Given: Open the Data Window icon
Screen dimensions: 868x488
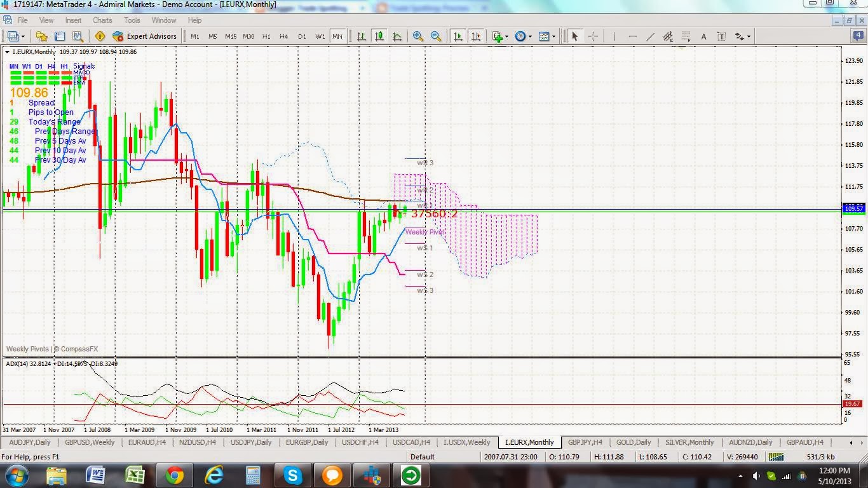Looking at the screenshot, I should (x=60, y=36).
